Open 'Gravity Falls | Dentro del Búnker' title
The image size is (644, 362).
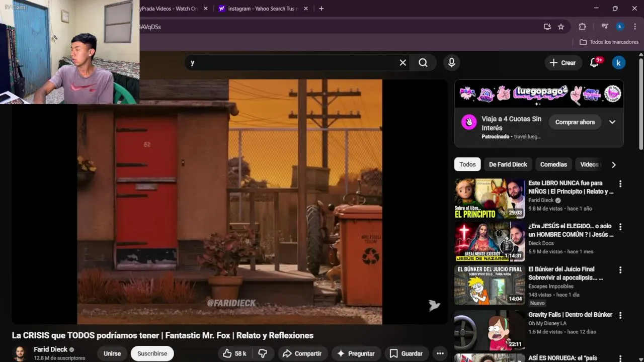point(570,315)
